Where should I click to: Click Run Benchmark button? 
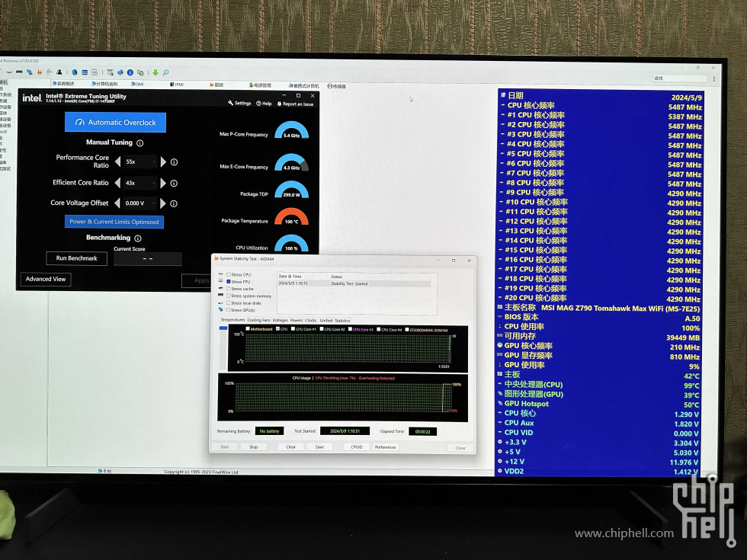(76, 258)
